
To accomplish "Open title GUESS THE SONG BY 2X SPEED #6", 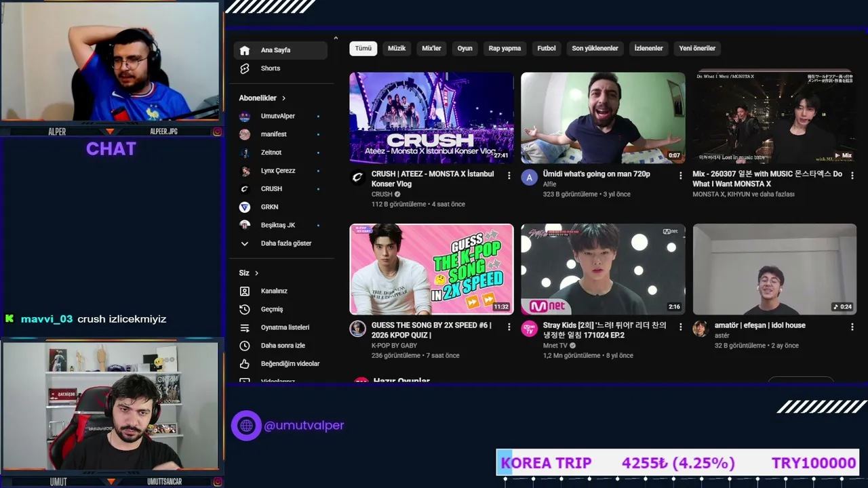I will click(431, 330).
